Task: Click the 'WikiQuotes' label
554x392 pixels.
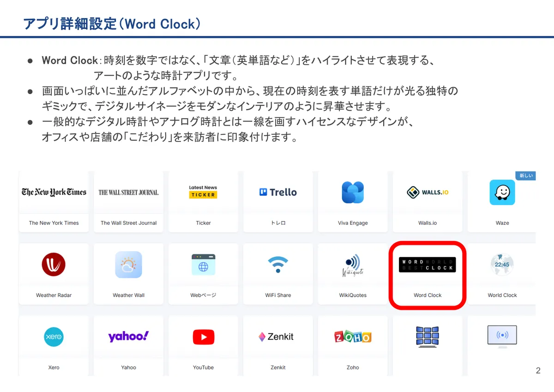Action: (353, 296)
